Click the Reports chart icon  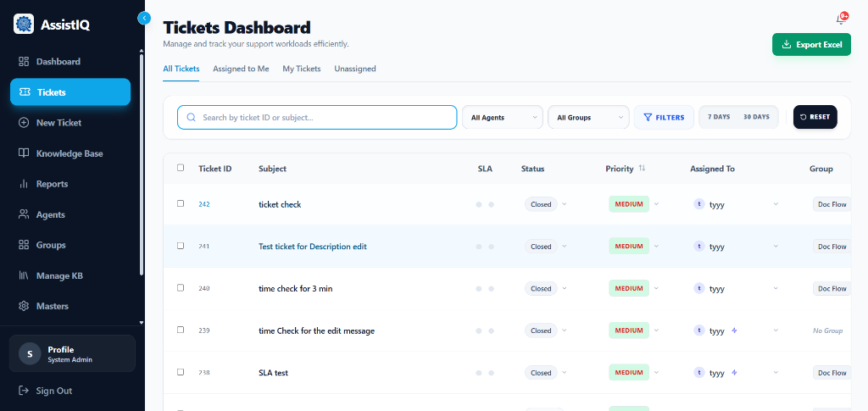click(23, 184)
